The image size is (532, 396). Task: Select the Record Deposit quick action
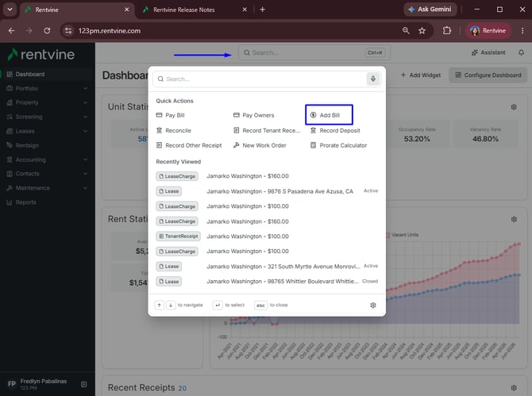coord(335,130)
